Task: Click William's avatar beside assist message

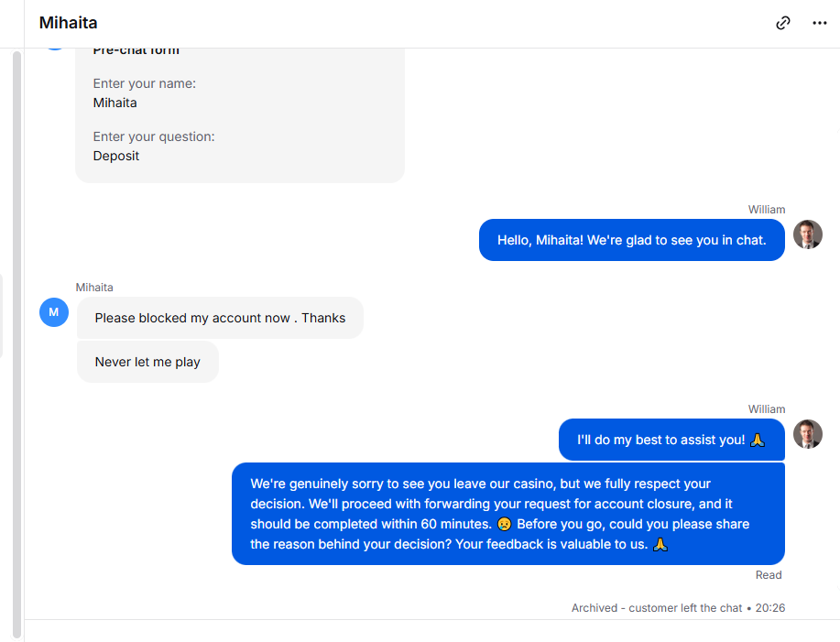Action: tap(807, 434)
